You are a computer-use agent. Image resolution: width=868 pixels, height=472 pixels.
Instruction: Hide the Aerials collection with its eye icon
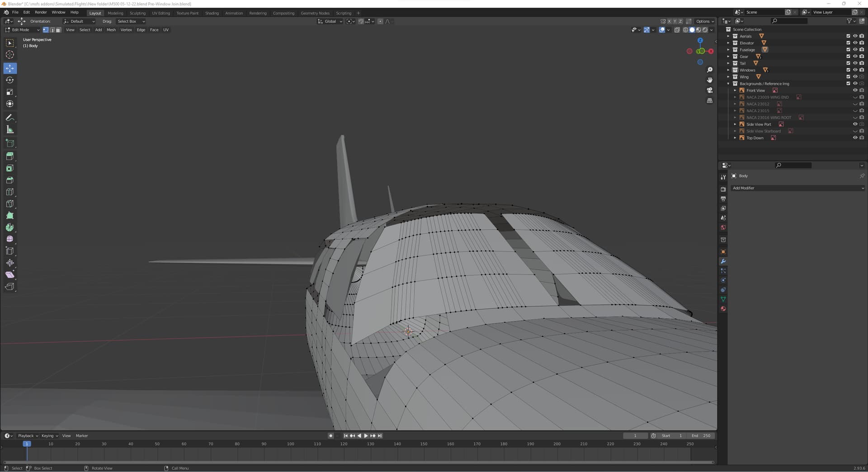click(x=855, y=36)
